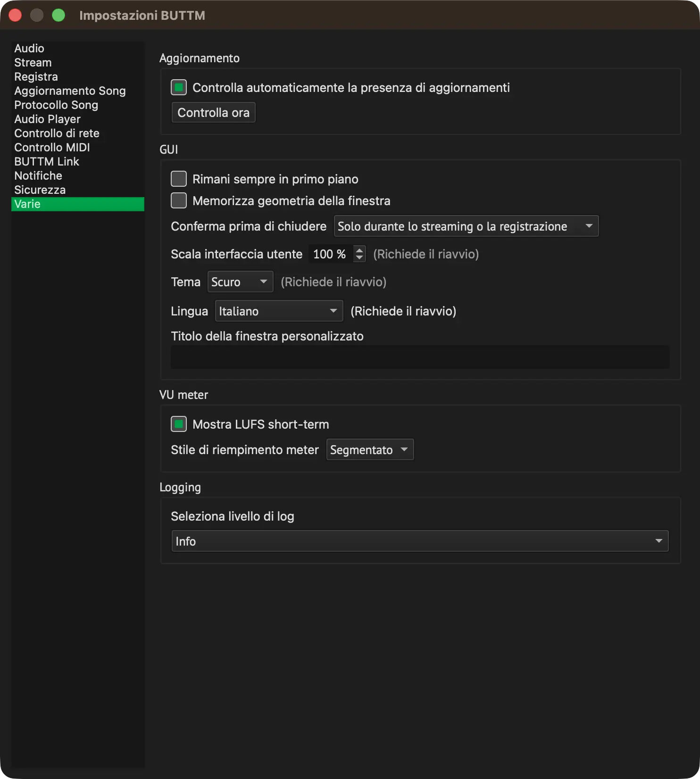Open 'Conferma prima di chiudere' dropdown
The width and height of the screenshot is (700, 779).
(x=466, y=226)
